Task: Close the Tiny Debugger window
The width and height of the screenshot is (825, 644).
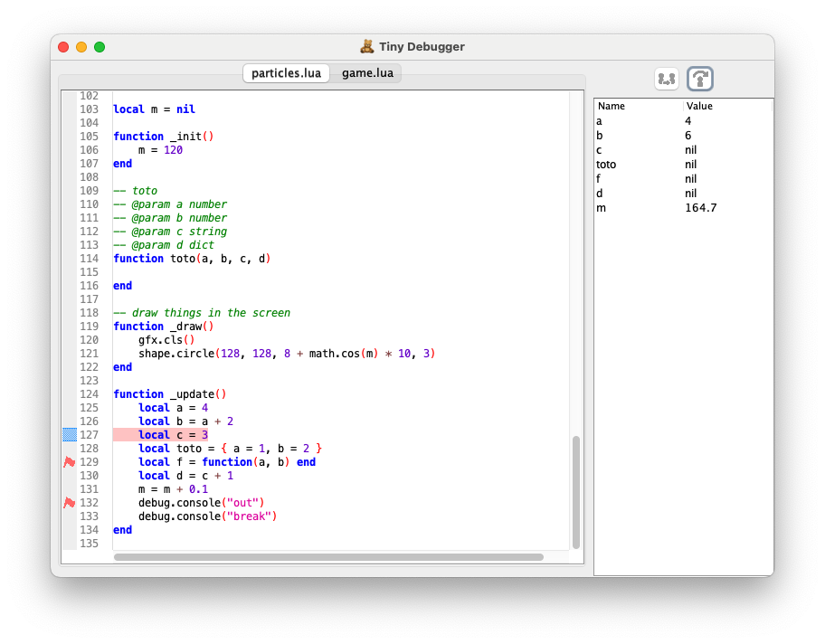Action: point(63,47)
